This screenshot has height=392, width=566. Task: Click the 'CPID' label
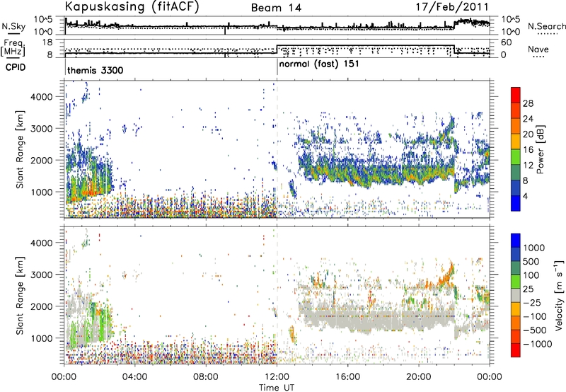(16, 67)
